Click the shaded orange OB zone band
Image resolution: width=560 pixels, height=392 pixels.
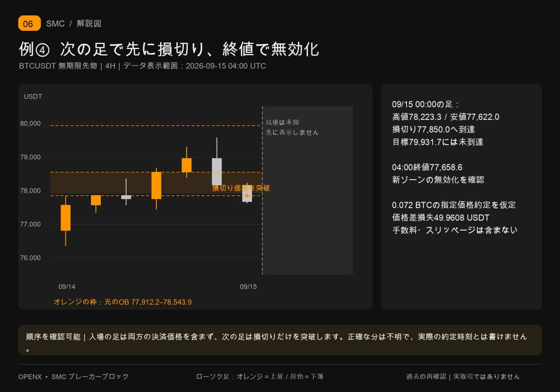(x=156, y=184)
